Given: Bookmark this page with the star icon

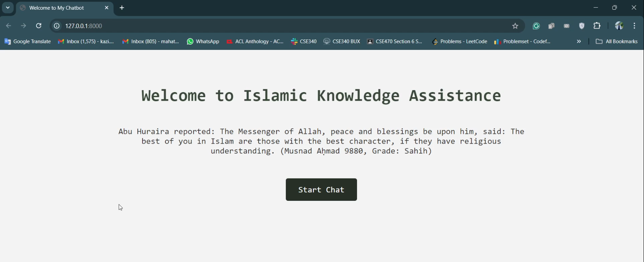Looking at the screenshot, I should point(515,26).
